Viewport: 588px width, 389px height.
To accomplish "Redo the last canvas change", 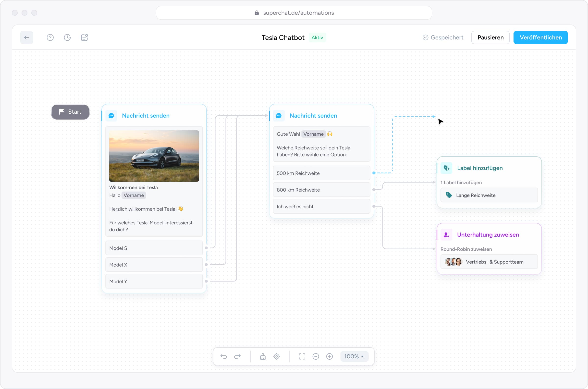I will [237, 356].
